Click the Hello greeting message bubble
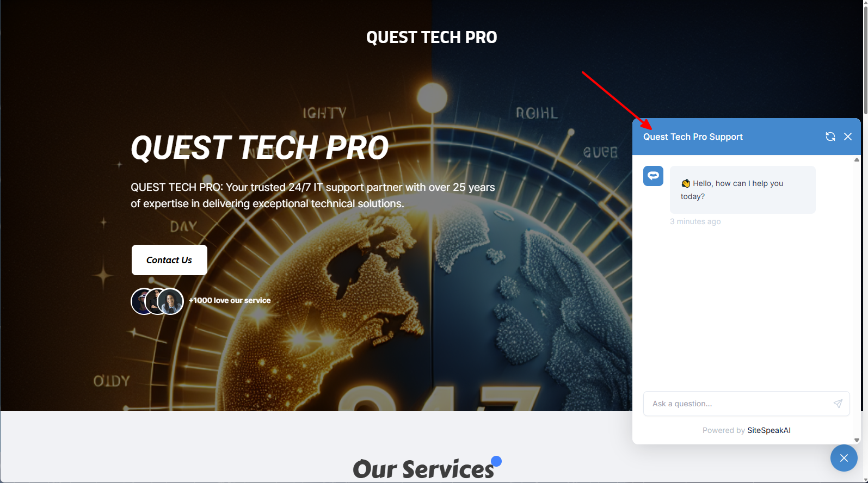The width and height of the screenshot is (868, 483). [743, 190]
